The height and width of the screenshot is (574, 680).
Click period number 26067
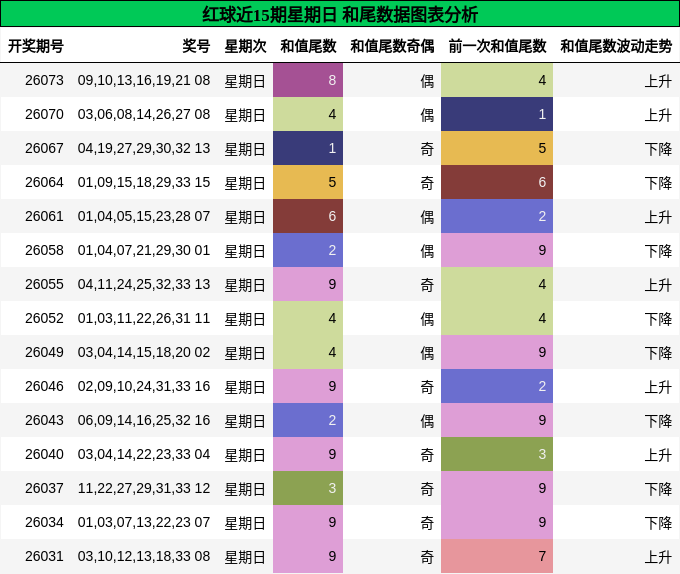pyautogui.click(x=44, y=148)
